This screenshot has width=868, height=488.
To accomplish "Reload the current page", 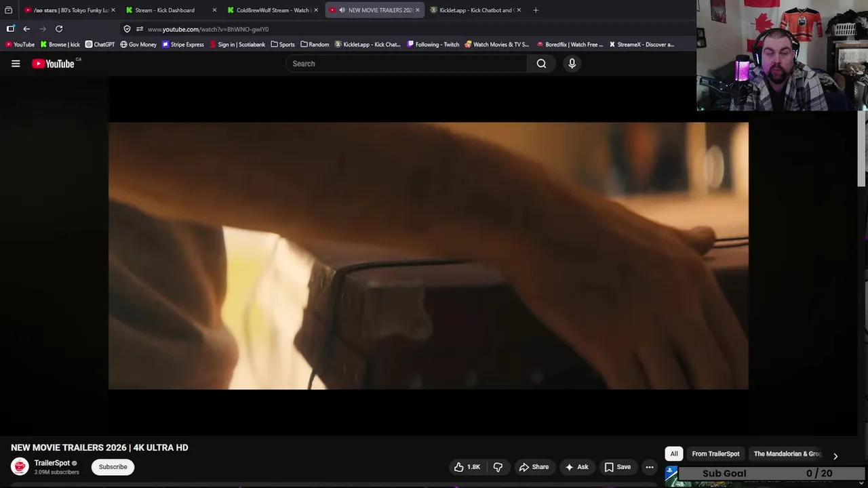I will click(x=59, y=29).
